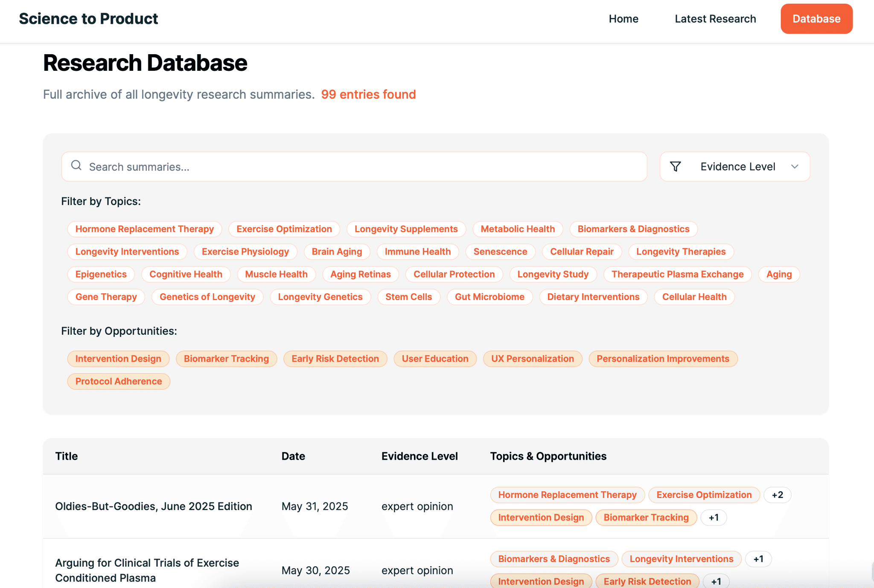
Task: Click Biomarkers & Diagnostics tag in Arguing row
Action: 554,559
